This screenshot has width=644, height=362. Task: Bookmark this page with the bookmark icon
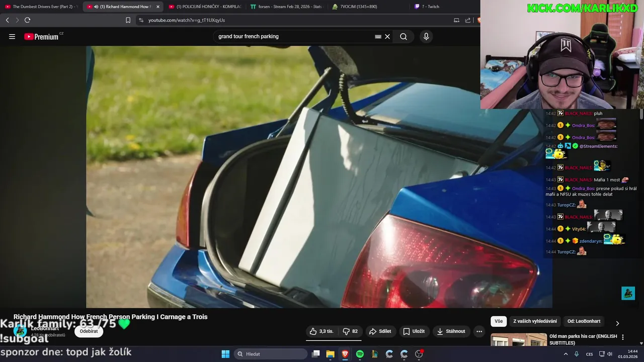point(128,20)
